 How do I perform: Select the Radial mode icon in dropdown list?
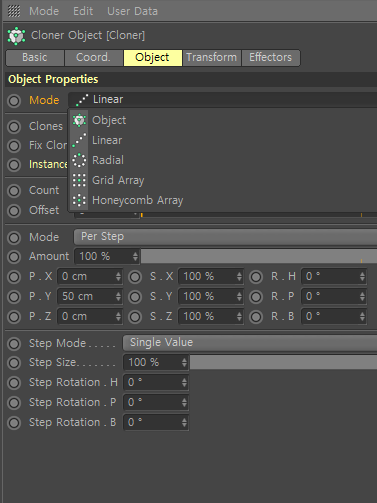[79, 160]
